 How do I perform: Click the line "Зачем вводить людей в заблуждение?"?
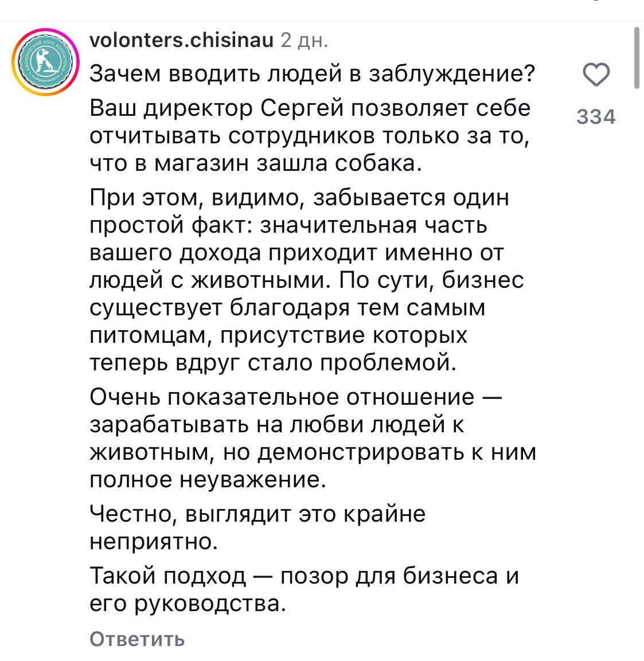[313, 75]
